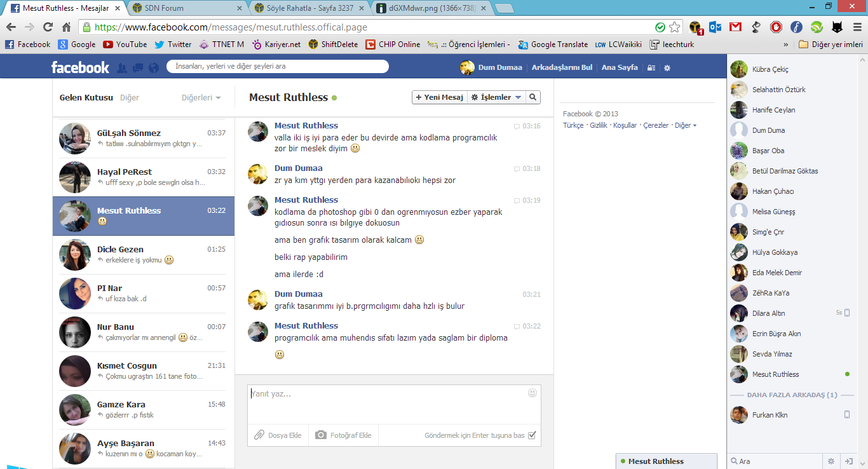This screenshot has width=868, height=469.
Task: Open the notifications globe icon
Action: coord(153,67)
